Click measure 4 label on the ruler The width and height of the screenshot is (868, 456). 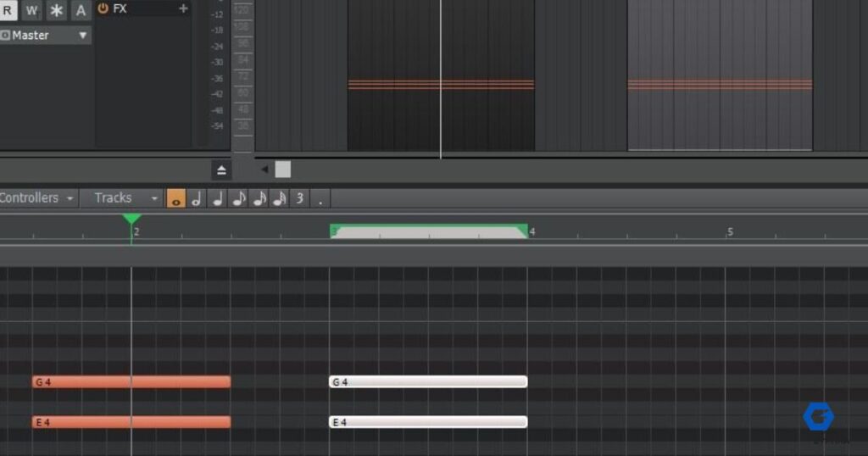(x=532, y=231)
